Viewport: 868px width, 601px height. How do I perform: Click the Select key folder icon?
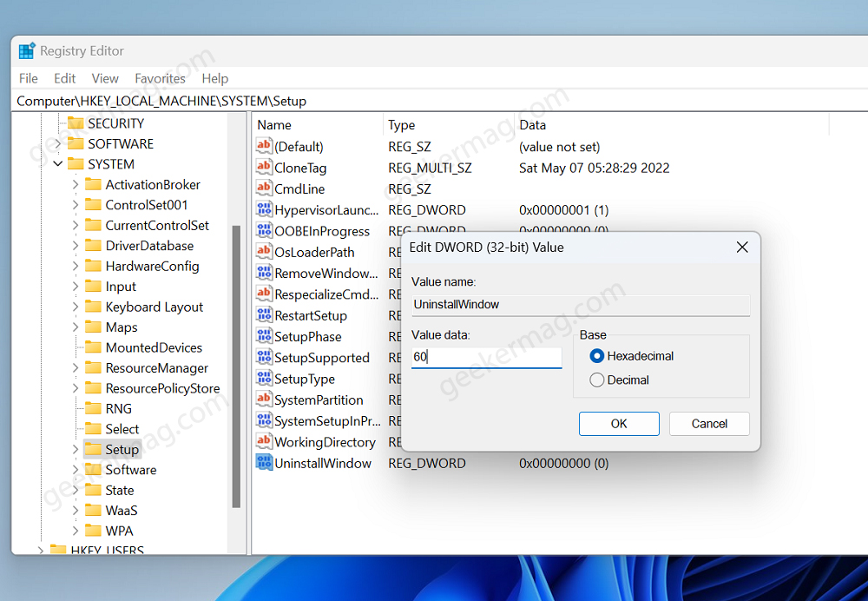point(93,429)
